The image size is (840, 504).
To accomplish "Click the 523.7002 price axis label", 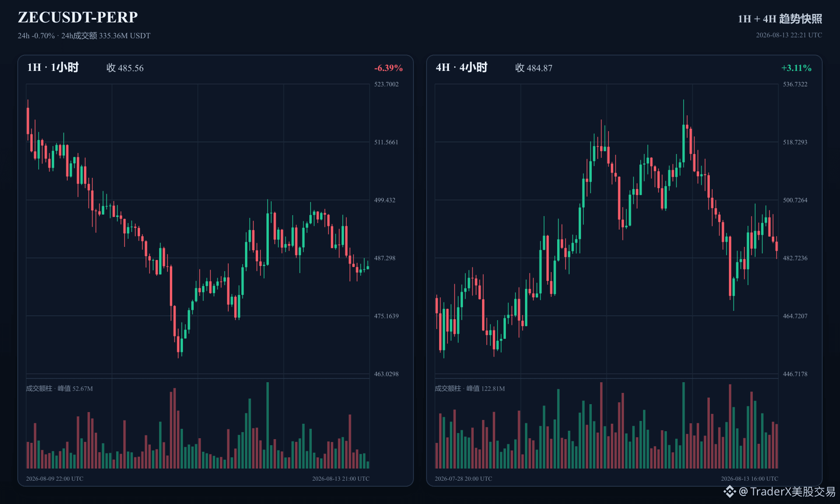I will 386,84.
